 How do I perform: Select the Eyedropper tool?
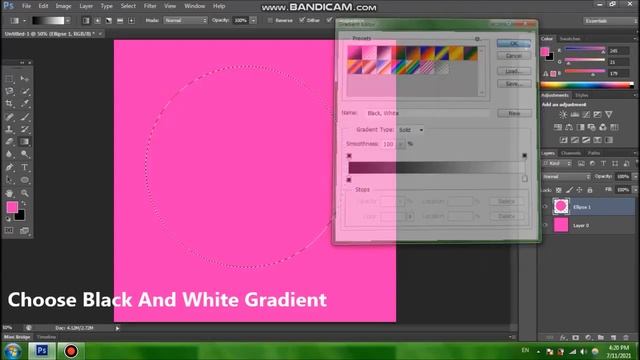[24, 104]
